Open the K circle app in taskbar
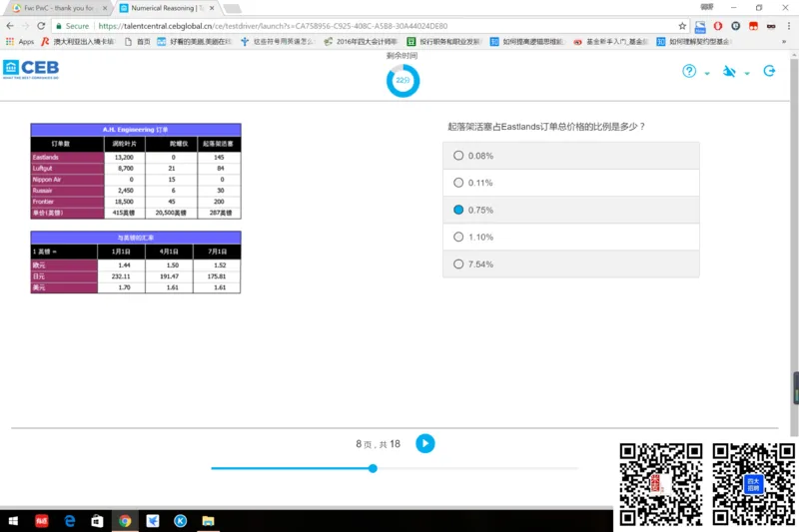The height and width of the screenshot is (532, 799). 180,521
